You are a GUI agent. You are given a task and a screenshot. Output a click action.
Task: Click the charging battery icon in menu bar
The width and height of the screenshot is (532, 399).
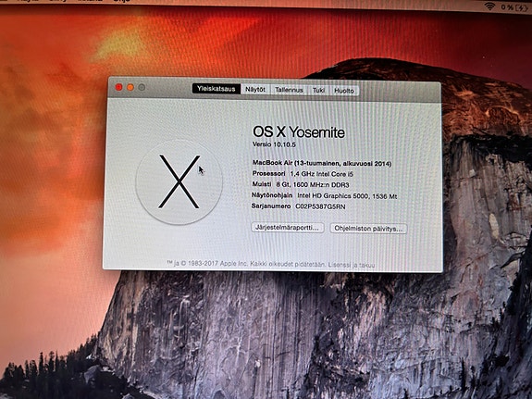coord(522,7)
